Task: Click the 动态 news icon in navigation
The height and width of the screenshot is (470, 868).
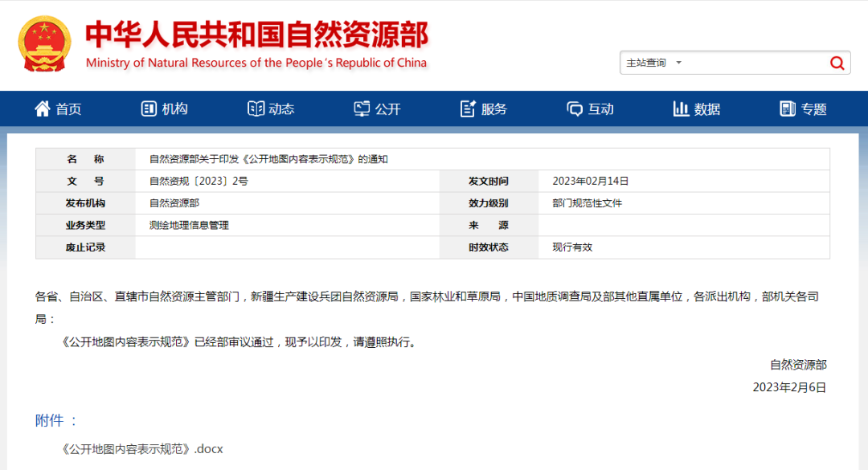Action: click(x=256, y=108)
